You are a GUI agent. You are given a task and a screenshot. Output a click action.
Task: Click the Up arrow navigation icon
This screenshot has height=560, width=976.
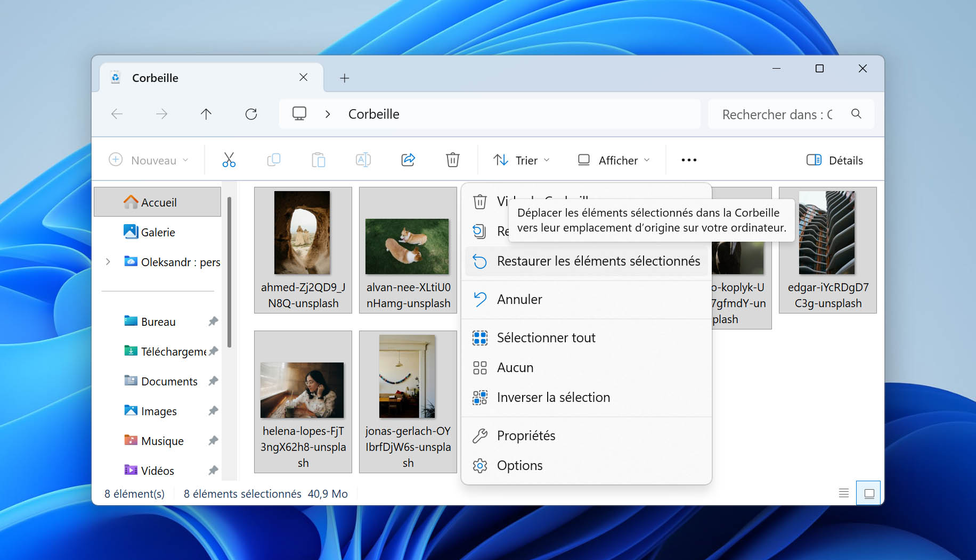(x=206, y=114)
